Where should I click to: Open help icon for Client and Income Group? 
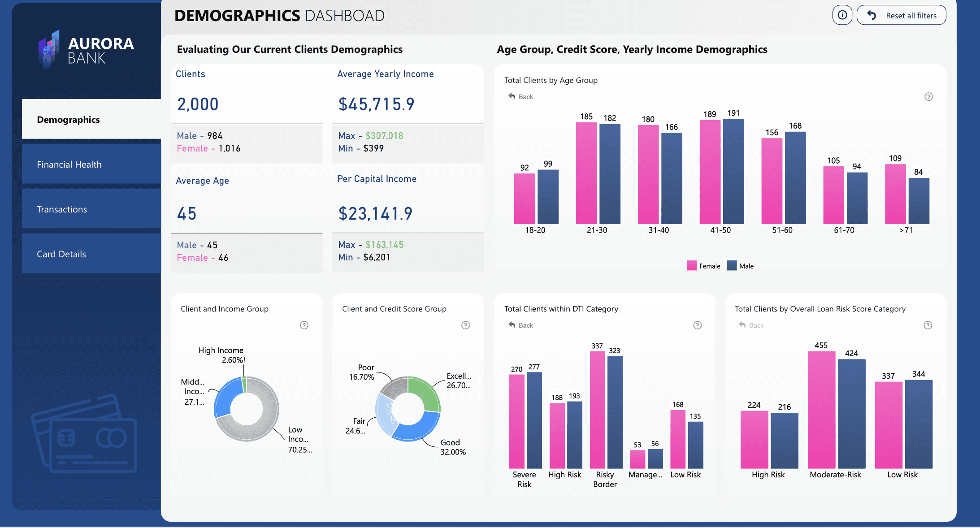coord(304,325)
